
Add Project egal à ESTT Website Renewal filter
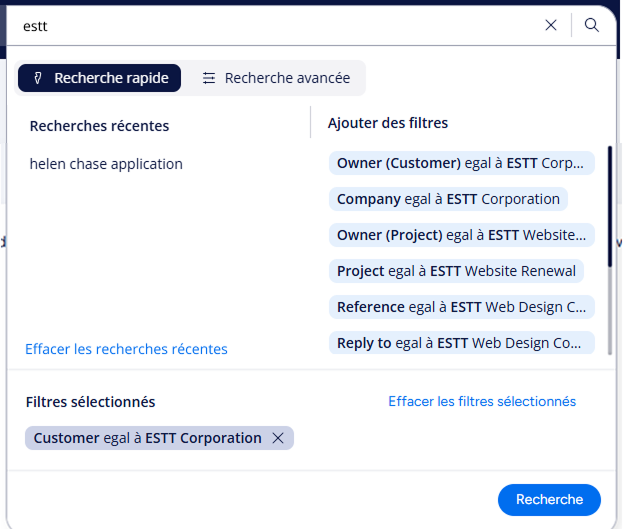pos(456,271)
